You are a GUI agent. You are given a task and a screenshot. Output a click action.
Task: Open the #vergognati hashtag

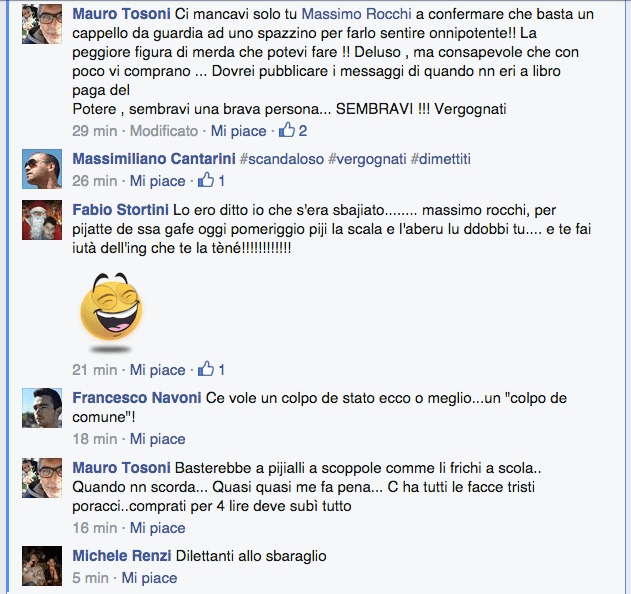click(367, 159)
